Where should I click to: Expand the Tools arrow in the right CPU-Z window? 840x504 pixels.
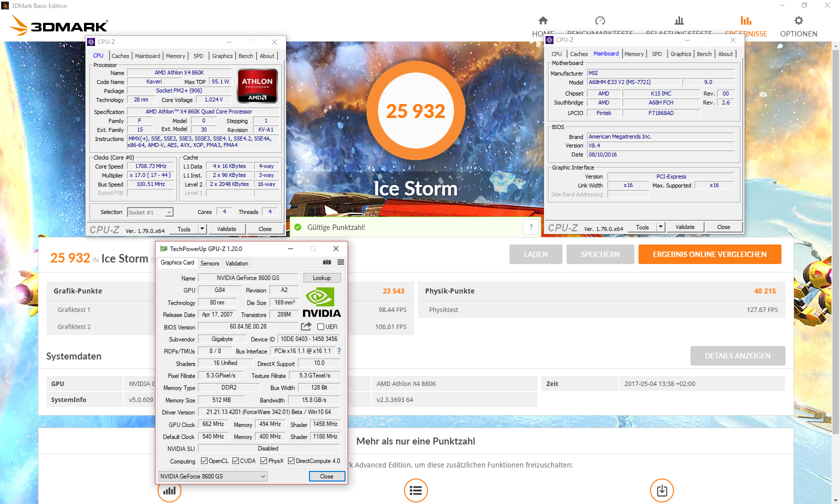(660, 227)
